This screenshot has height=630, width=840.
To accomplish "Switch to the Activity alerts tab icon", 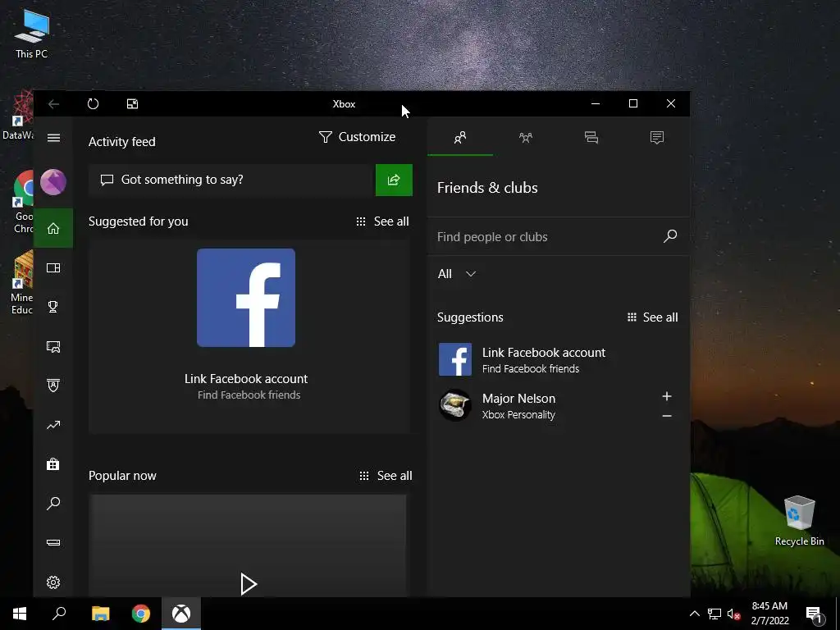I will pos(657,138).
